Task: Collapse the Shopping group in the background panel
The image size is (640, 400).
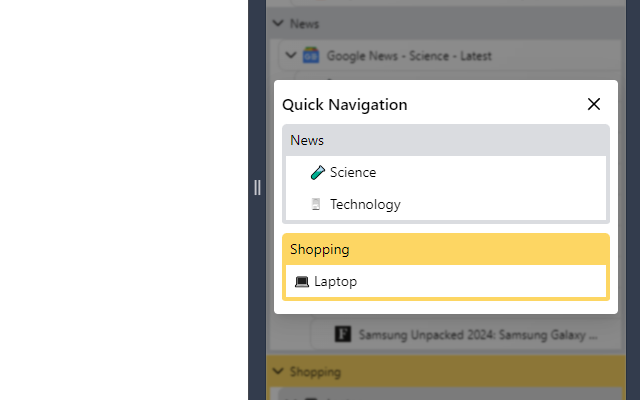Action: coord(278,371)
